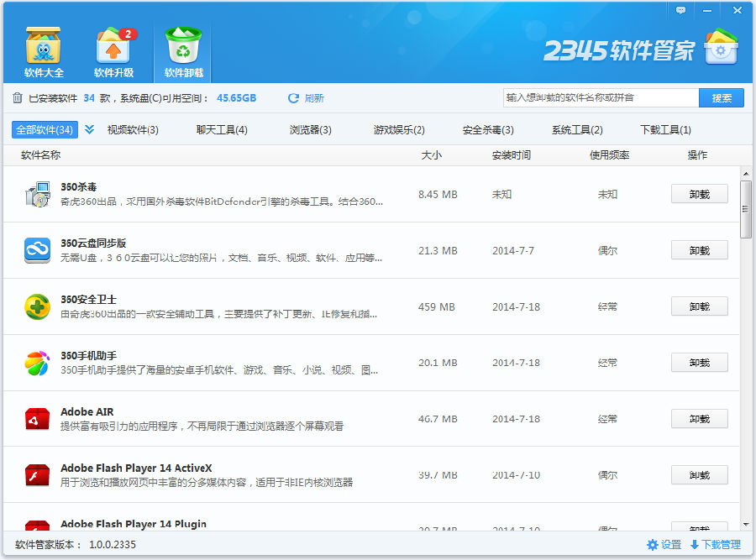Click the 操作 column header

698,155
